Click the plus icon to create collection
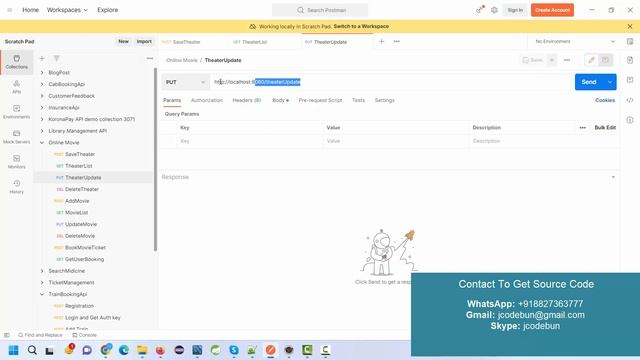 click(x=42, y=58)
